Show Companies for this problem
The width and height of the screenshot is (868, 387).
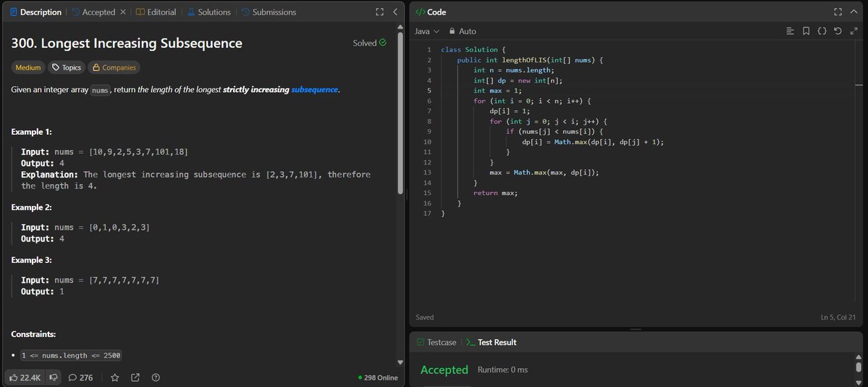pyautogui.click(x=114, y=67)
